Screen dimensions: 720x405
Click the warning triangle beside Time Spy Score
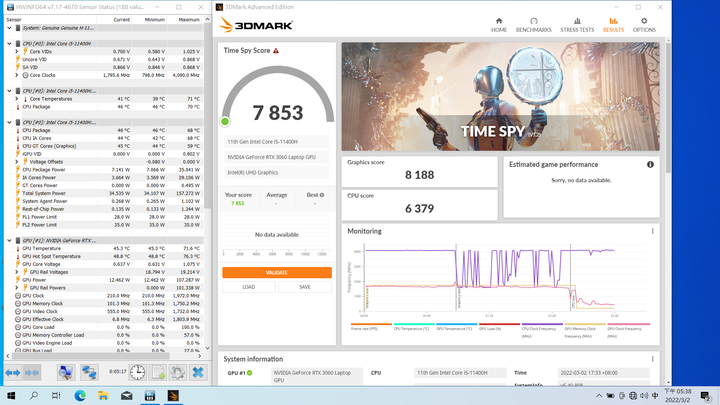(276, 51)
